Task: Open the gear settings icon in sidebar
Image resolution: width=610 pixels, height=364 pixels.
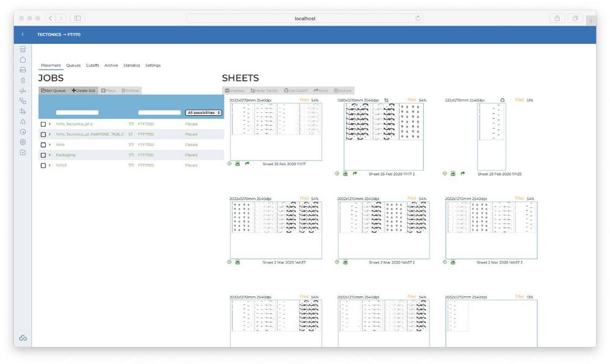Action: click(23, 142)
